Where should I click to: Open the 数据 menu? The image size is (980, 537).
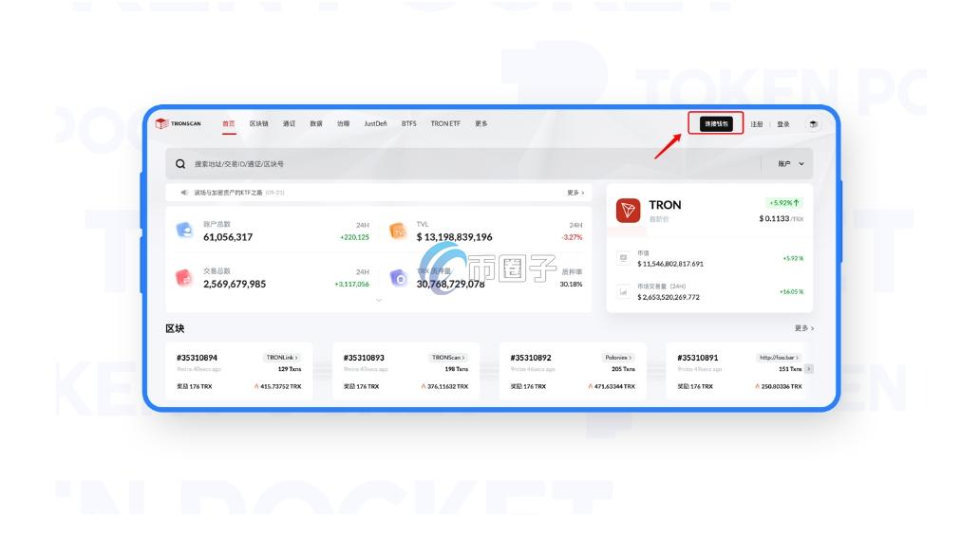[316, 123]
